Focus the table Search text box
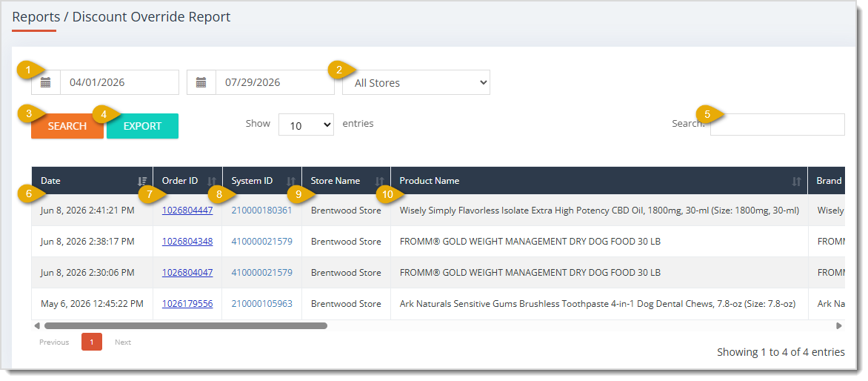This screenshot has height=381, width=868. click(x=777, y=125)
